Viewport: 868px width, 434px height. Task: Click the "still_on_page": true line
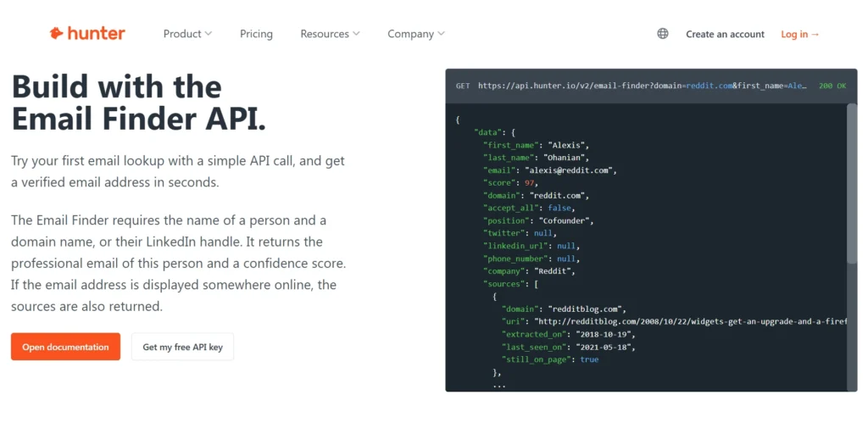550,359
